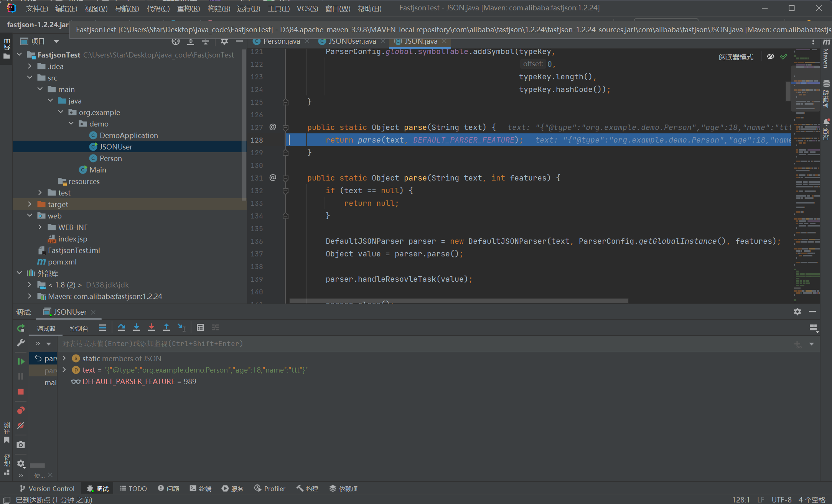Viewport: 832px width, 504px height.
Task: Click Run to Cursor icon
Action: coord(181,327)
